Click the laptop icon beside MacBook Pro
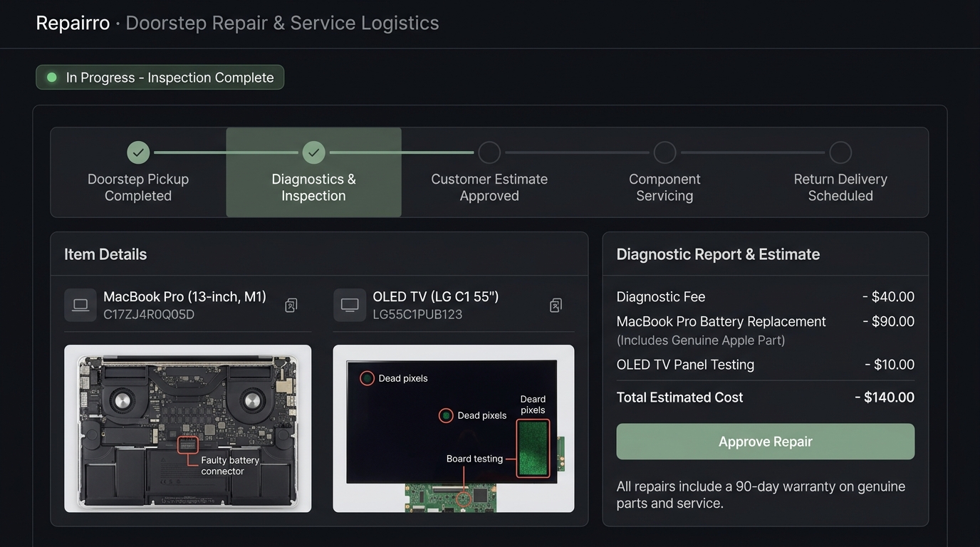Image resolution: width=980 pixels, height=547 pixels. coord(80,305)
